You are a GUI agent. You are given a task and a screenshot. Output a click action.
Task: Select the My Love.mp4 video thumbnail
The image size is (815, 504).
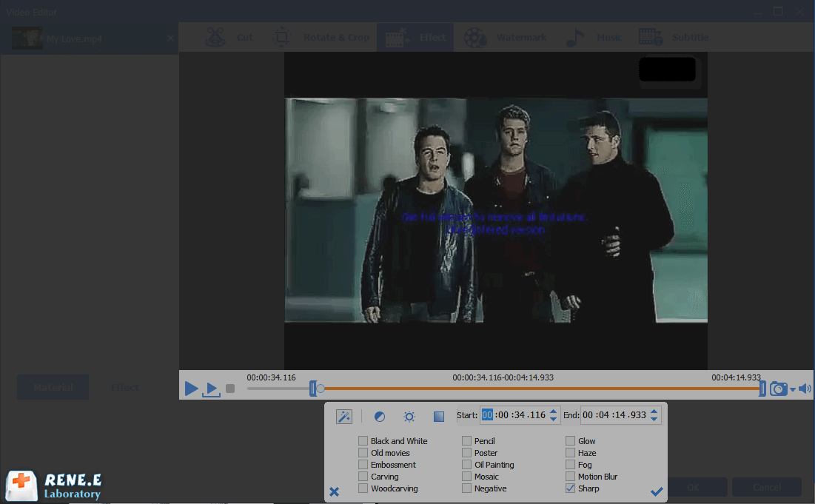click(x=27, y=38)
